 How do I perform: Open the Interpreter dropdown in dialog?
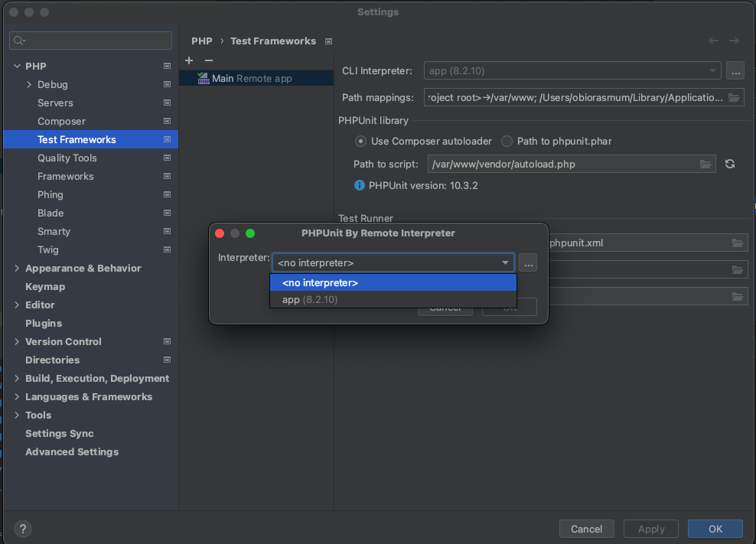point(393,263)
